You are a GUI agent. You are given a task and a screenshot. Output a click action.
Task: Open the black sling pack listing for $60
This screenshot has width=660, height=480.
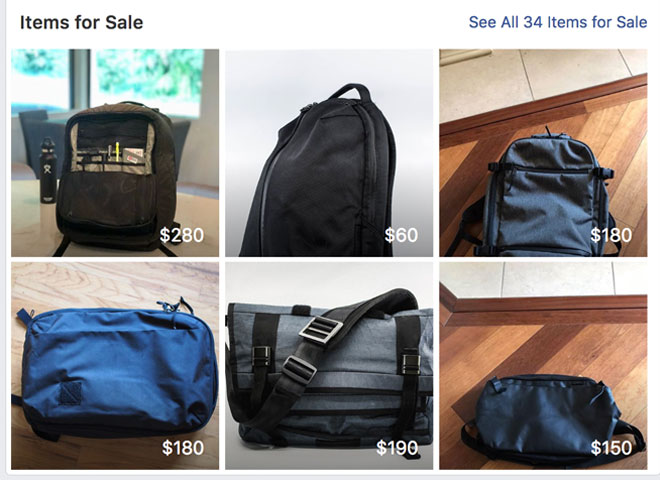coord(329,153)
